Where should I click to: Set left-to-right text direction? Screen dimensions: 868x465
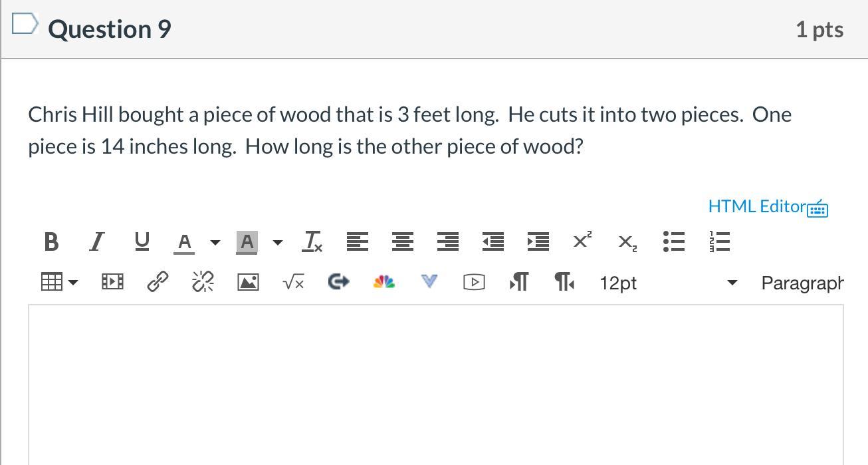pos(519,283)
